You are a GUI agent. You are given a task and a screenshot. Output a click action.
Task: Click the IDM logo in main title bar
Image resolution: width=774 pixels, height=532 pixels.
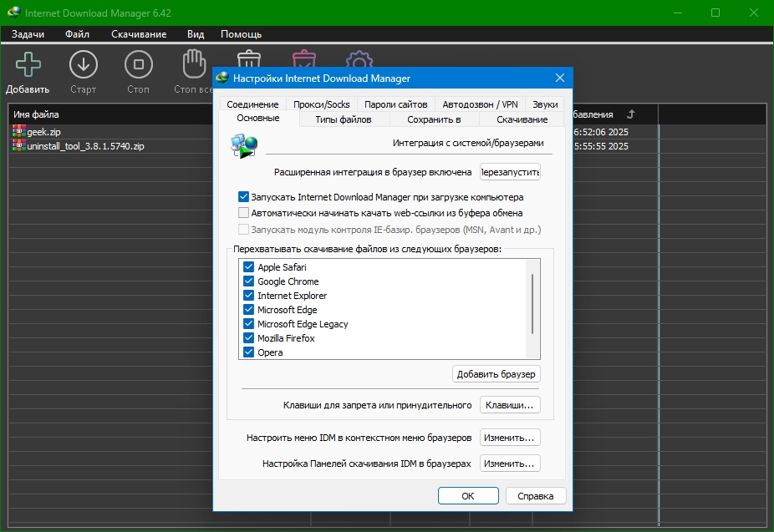(14, 13)
